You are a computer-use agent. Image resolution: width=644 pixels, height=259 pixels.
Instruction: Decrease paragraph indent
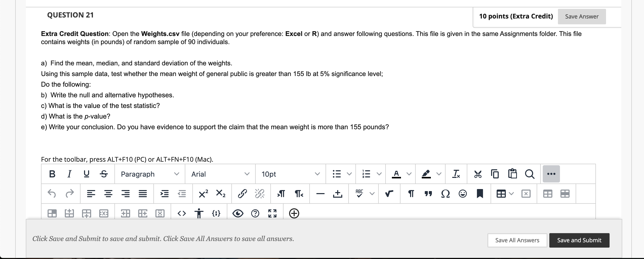click(182, 194)
